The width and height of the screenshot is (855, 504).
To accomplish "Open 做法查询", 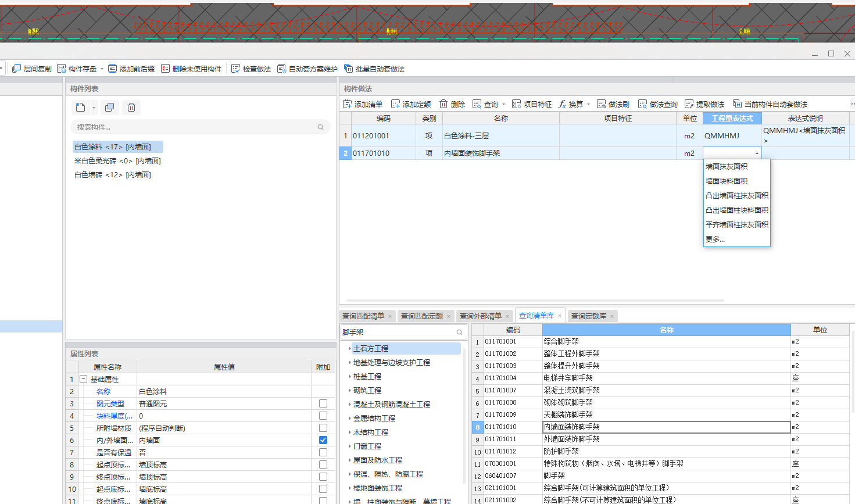I will pos(658,104).
